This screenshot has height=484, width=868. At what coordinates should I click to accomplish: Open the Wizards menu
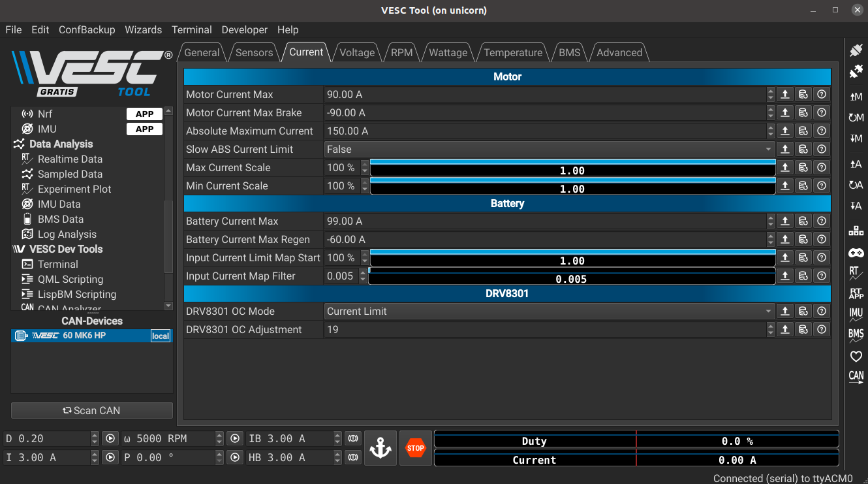tap(143, 29)
